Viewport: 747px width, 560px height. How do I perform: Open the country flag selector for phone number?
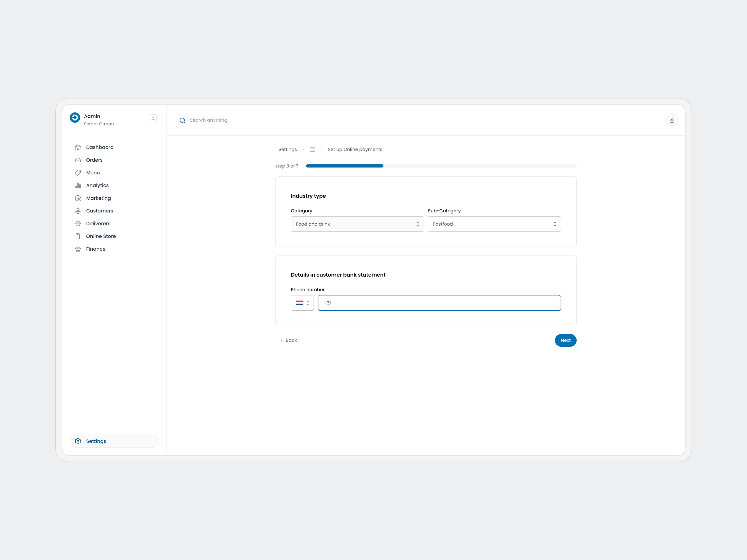(302, 303)
